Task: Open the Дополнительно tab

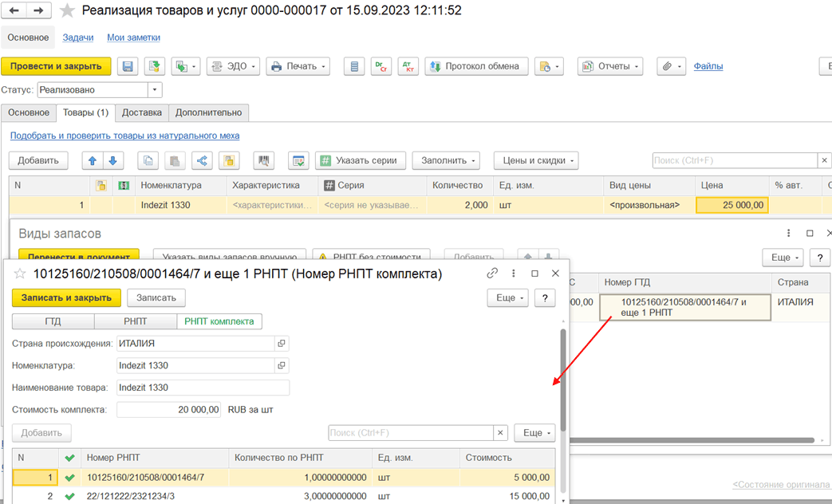Action: (208, 112)
